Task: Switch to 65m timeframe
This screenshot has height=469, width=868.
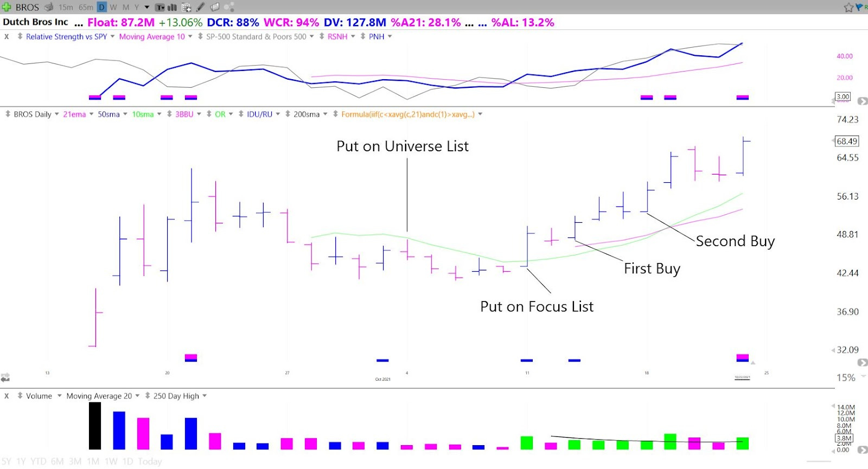Action: click(x=86, y=8)
